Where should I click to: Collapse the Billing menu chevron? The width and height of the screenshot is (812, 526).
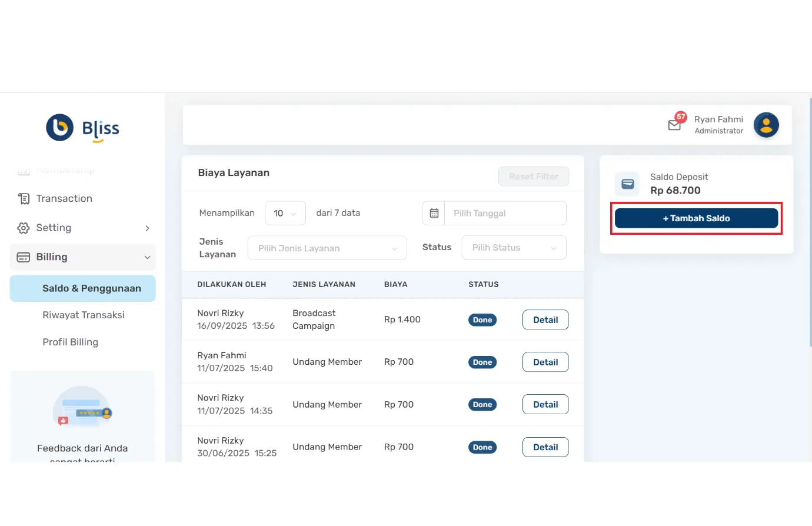click(x=147, y=257)
